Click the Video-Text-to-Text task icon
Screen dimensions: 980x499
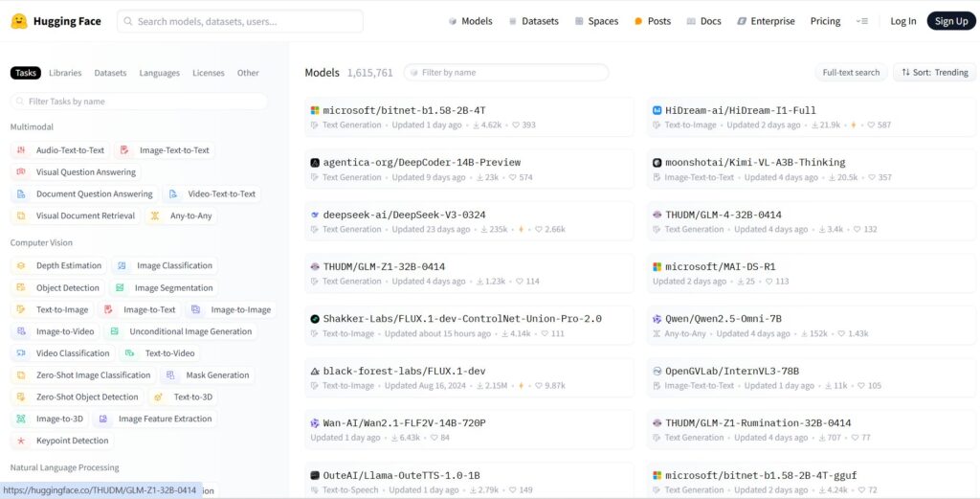[173, 193]
